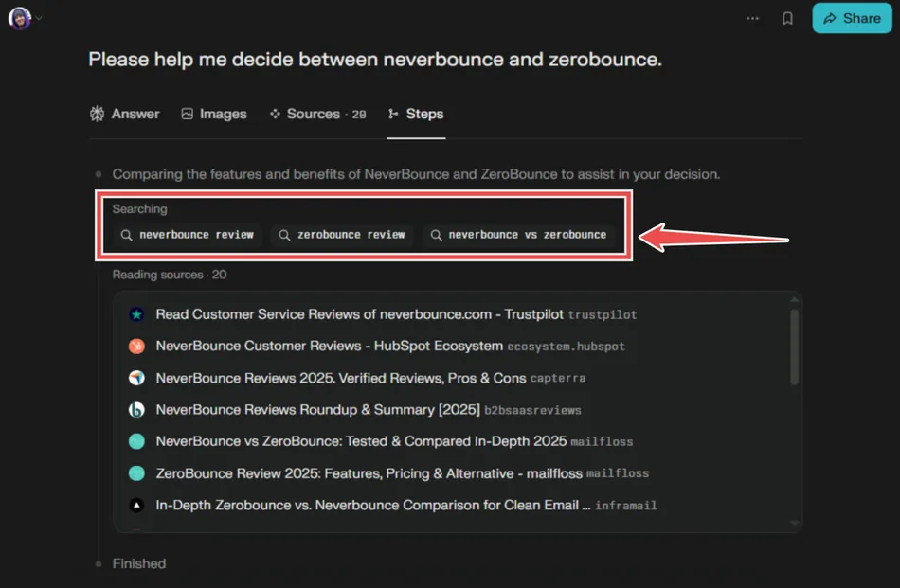
Task: Select the zerobounce review search query chip
Action: click(x=344, y=234)
